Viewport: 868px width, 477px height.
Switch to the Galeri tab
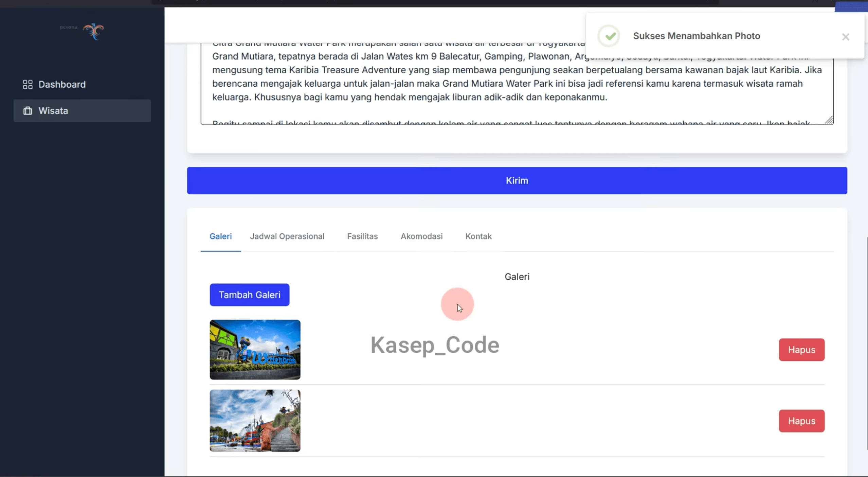[x=221, y=236]
